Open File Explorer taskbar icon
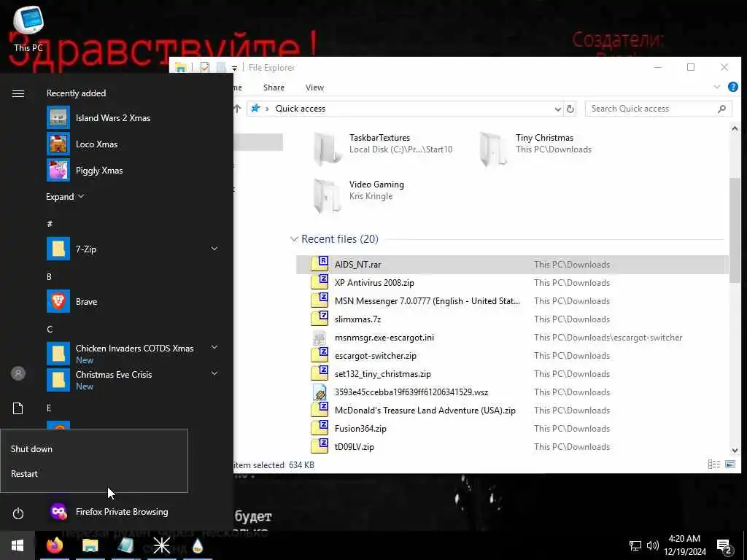 90,545
